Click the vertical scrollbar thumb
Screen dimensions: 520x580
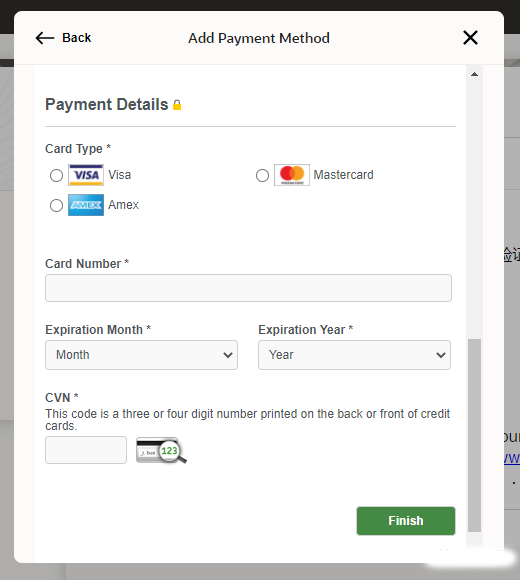pos(474,435)
